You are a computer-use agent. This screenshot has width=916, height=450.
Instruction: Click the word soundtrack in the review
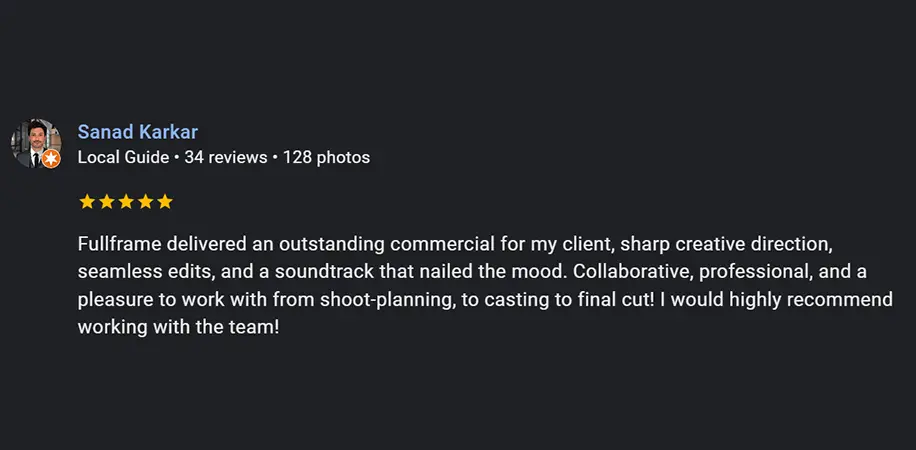tap(318, 272)
